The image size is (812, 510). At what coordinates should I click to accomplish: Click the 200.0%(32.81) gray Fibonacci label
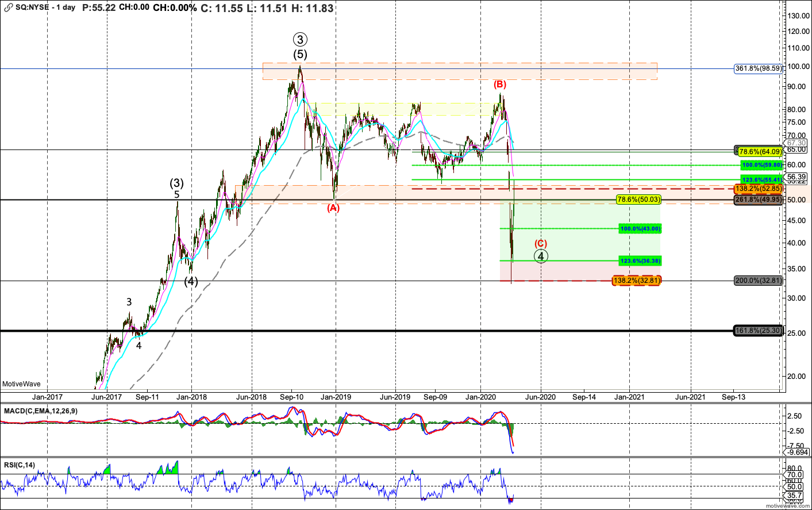(759, 281)
